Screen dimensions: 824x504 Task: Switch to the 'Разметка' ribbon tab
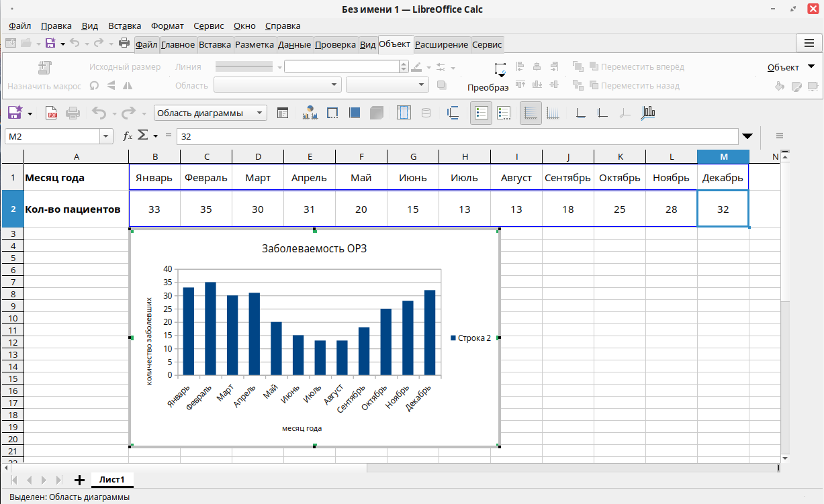click(x=254, y=45)
